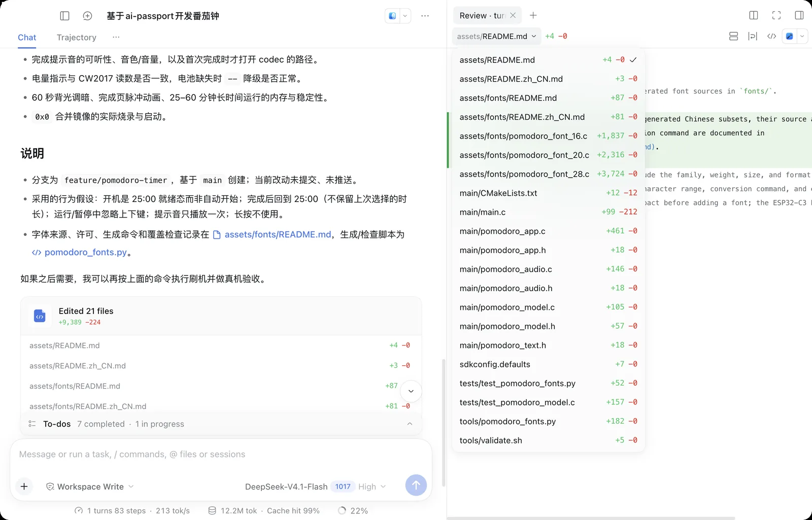812x520 pixels.
Task: Open assets/README.zh_CN.md row in the edited files card
Action: pos(221,366)
